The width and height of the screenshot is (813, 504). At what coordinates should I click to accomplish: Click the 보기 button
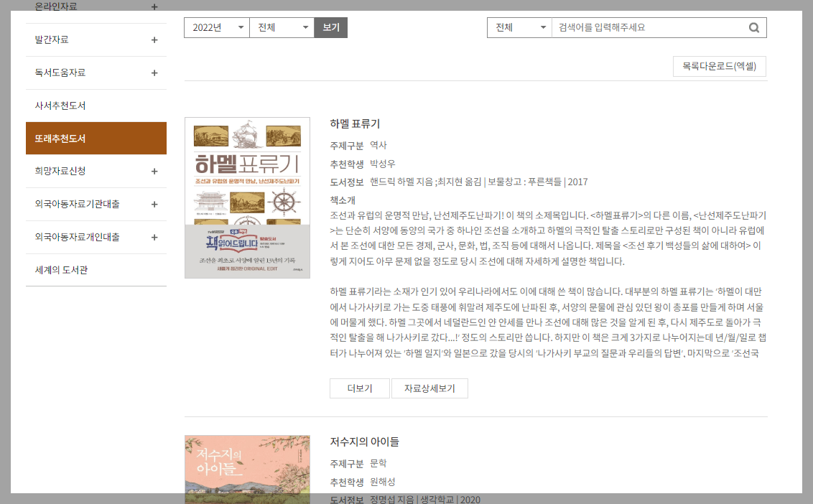click(x=331, y=27)
